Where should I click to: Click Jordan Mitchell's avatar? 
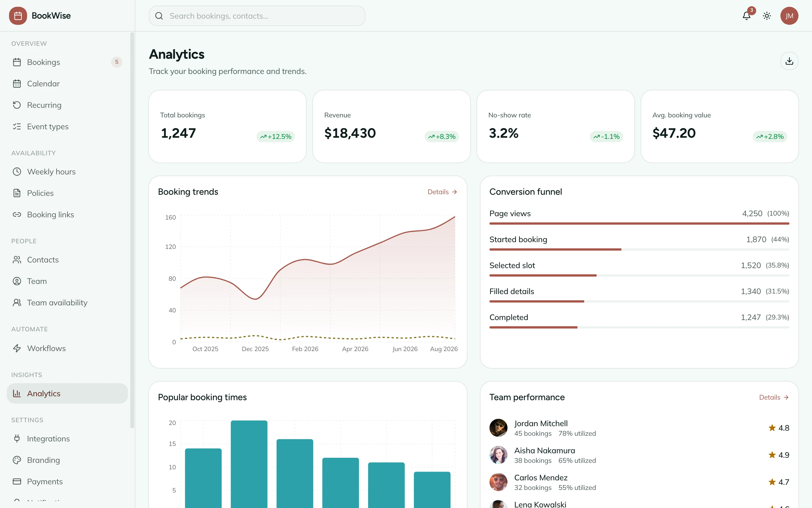(x=498, y=428)
